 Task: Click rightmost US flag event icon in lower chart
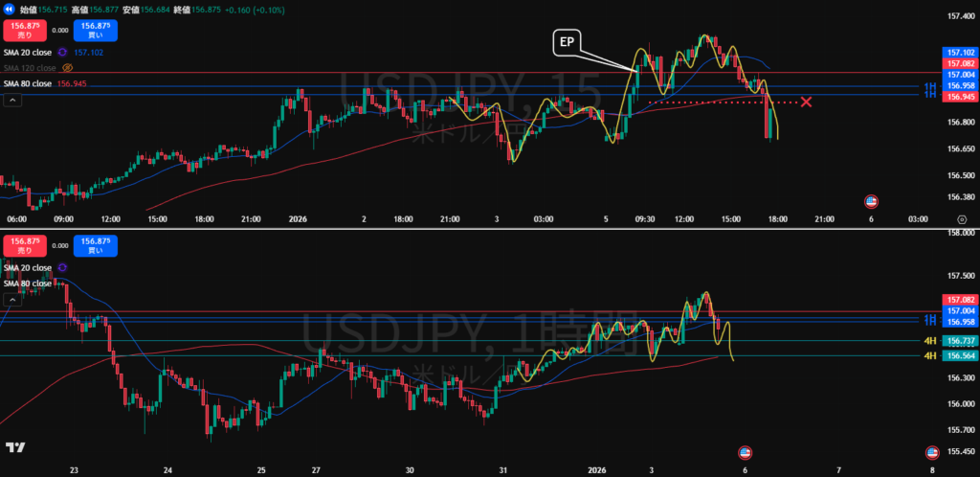coord(930,451)
